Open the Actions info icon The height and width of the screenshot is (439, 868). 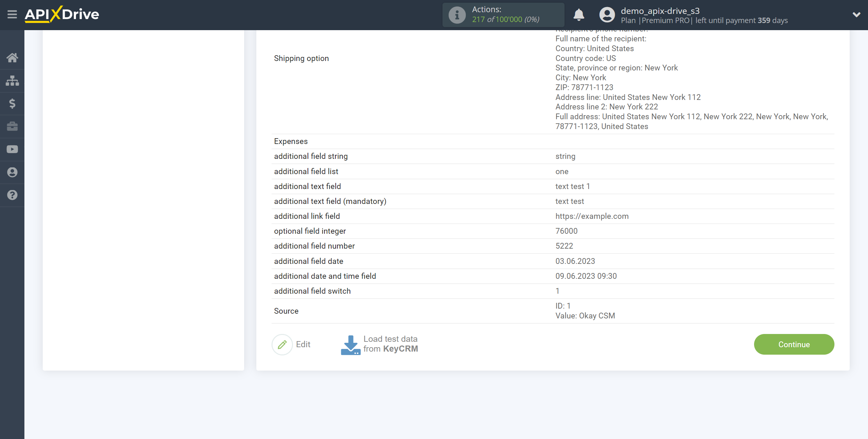(457, 15)
